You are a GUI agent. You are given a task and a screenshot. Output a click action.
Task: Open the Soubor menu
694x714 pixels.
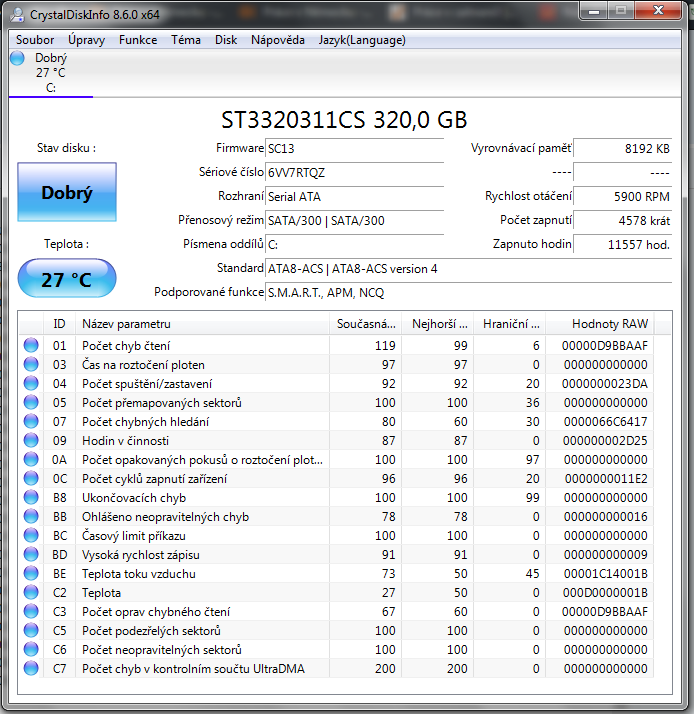[35, 40]
